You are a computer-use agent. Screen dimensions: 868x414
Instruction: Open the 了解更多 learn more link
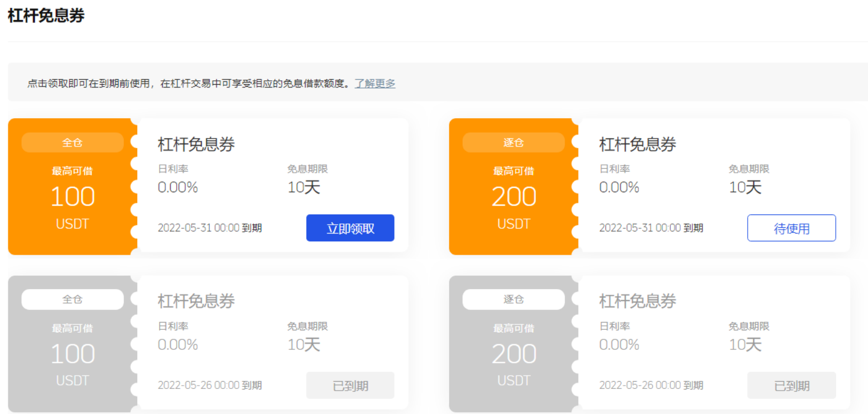click(x=375, y=84)
